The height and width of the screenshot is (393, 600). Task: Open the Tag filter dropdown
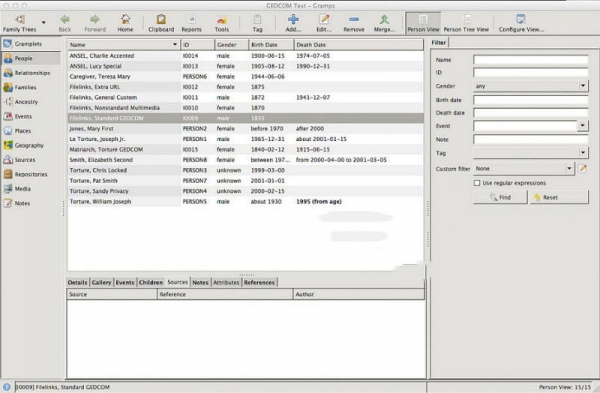pyautogui.click(x=530, y=153)
